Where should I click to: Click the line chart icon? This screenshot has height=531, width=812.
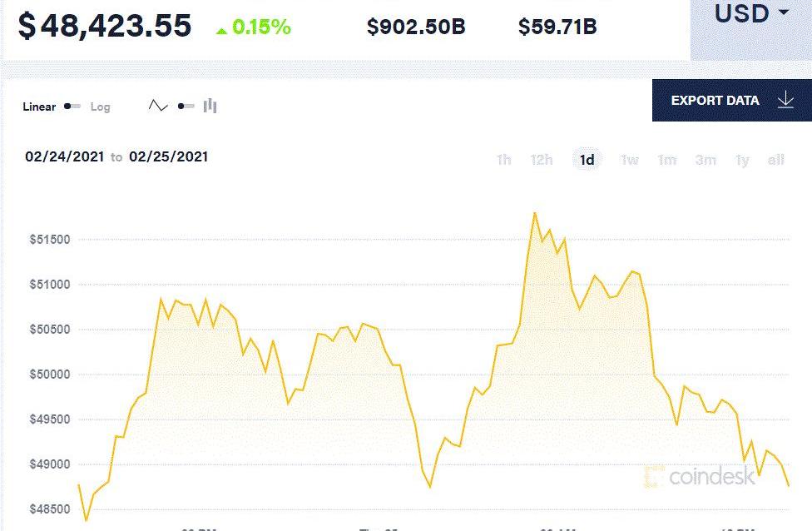click(158, 106)
